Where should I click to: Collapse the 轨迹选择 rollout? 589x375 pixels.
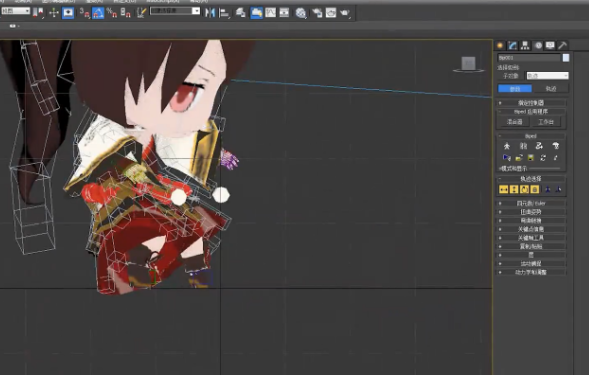[532, 179]
